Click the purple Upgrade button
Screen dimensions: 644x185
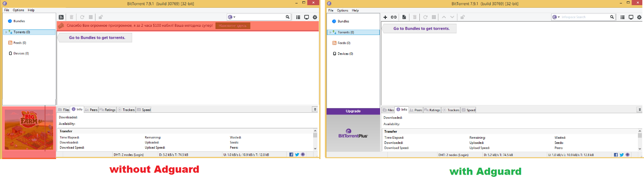point(353,111)
